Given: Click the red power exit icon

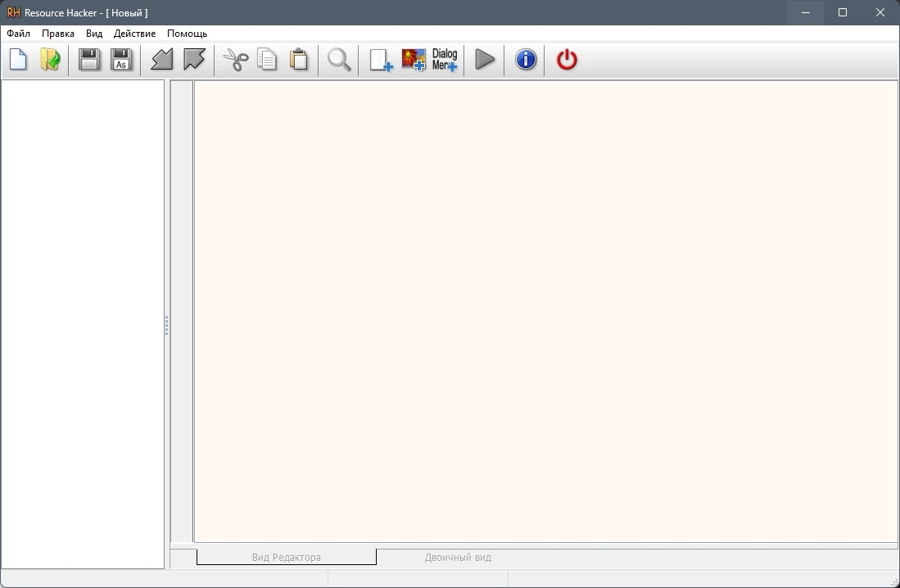Looking at the screenshot, I should [x=567, y=60].
